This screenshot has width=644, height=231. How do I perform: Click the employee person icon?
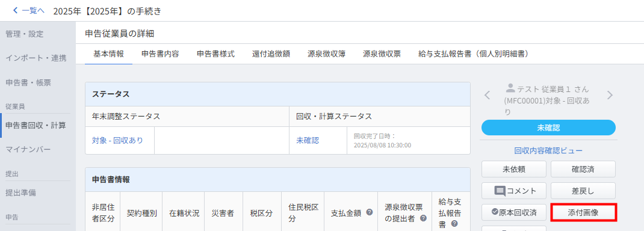(x=510, y=87)
